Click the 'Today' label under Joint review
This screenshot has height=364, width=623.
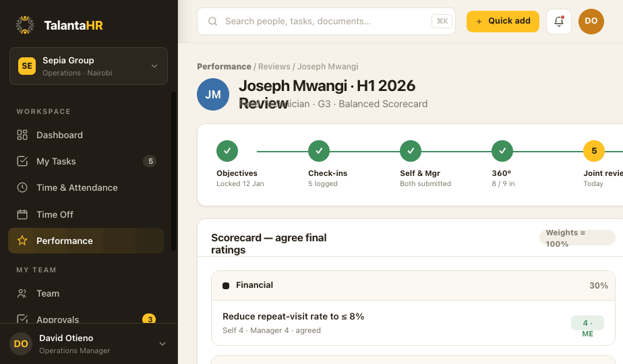pos(593,183)
